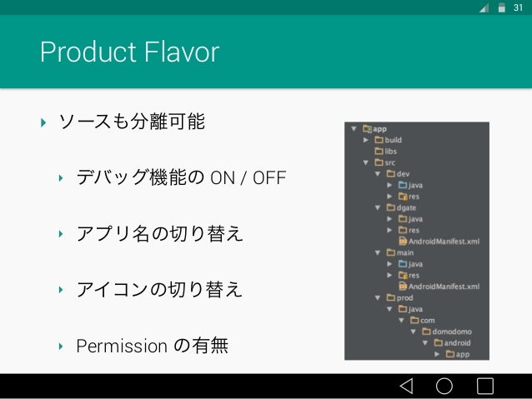Select AndroidManifest.xml label under dgate

click(x=444, y=242)
